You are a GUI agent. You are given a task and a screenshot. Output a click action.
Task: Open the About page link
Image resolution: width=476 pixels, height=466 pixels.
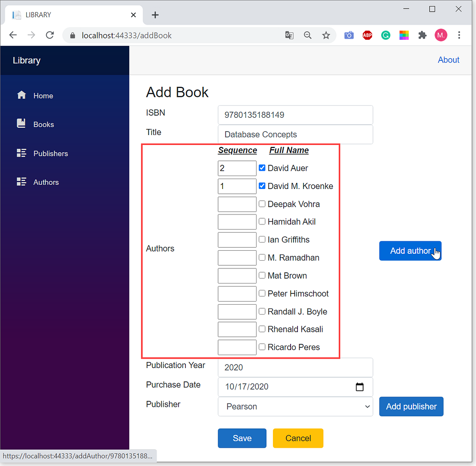[x=448, y=60]
